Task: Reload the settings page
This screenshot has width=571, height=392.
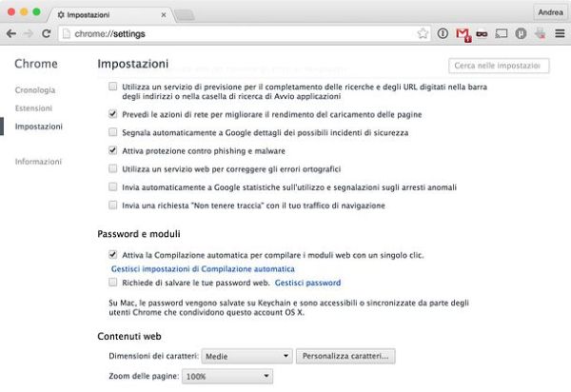Action: (x=46, y=33)
